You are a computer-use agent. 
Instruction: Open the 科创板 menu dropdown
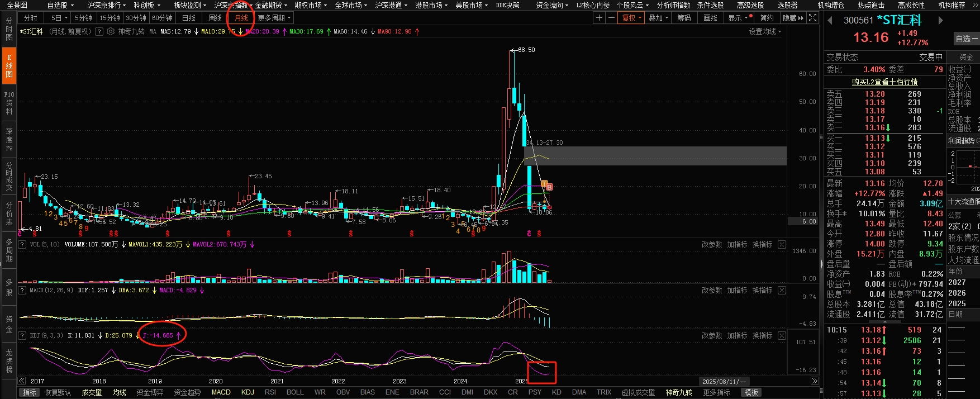[147, 5]
